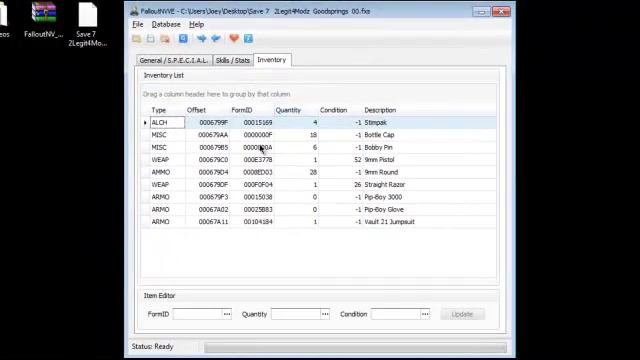
Task: Click FormID cell 00015038
Action: 252,197
